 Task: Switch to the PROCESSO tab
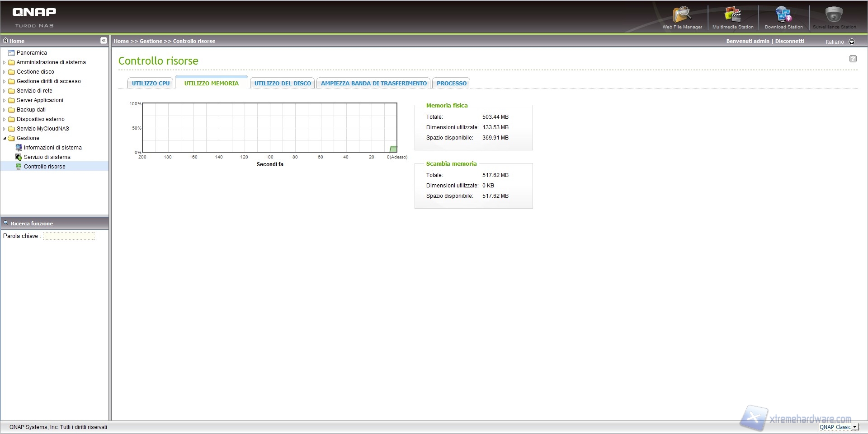coord(451,84)
